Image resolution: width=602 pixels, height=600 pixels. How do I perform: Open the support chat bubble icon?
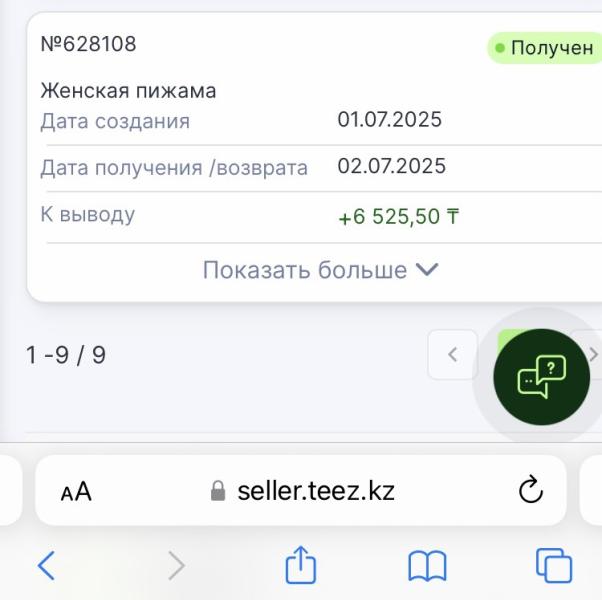(541, 377)
